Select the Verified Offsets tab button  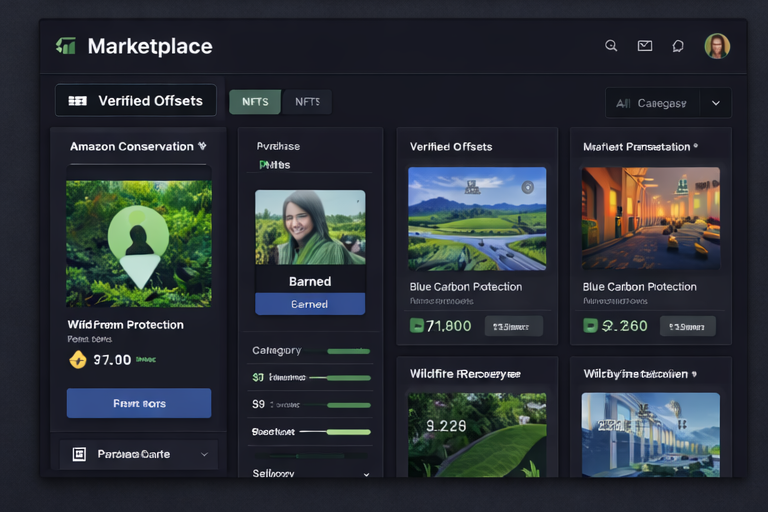(136, 100)
